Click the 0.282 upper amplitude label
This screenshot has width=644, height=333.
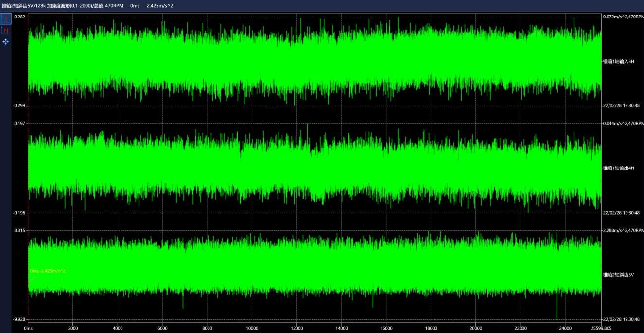click(19, 17)
